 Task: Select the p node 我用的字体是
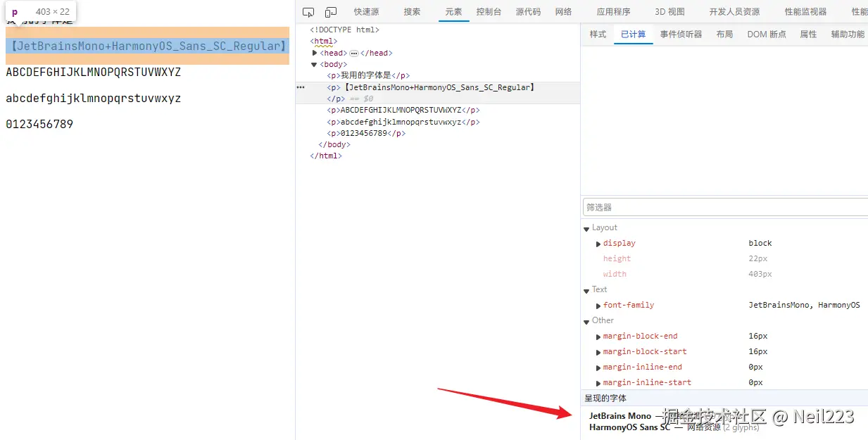pos(368,75)
